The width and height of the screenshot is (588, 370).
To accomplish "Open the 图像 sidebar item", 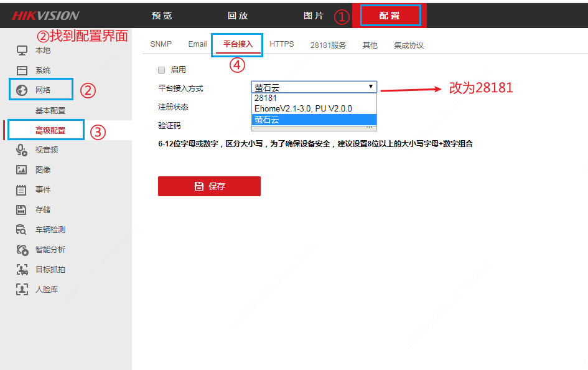I will click(x=43, y=170).
